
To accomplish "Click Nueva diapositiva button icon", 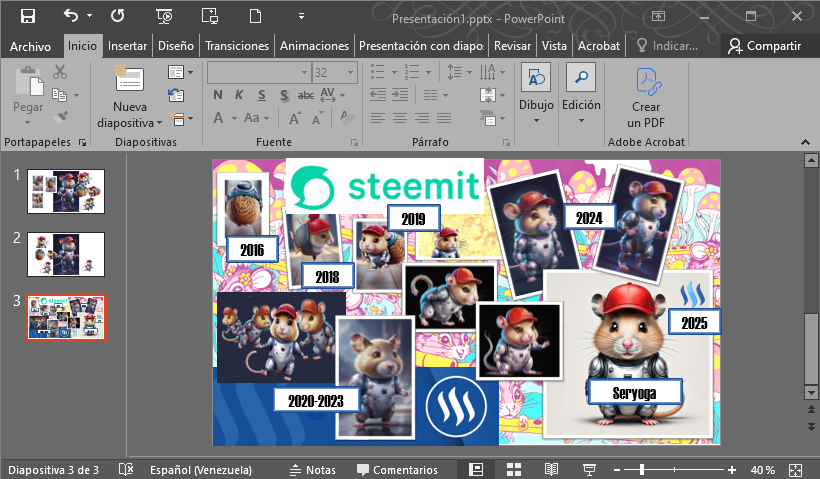I will tap(129, 81).
